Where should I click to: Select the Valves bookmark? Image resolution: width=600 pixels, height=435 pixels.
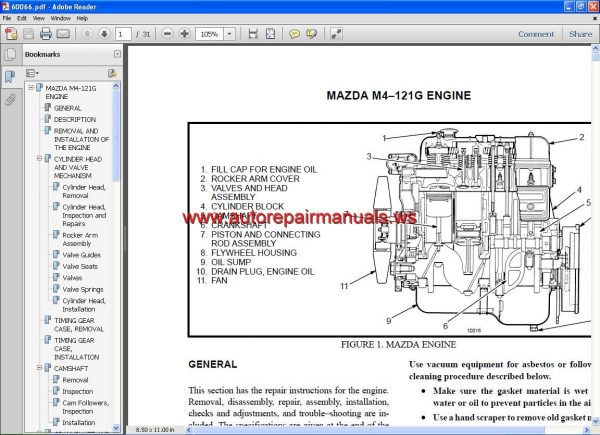[72, 278]
